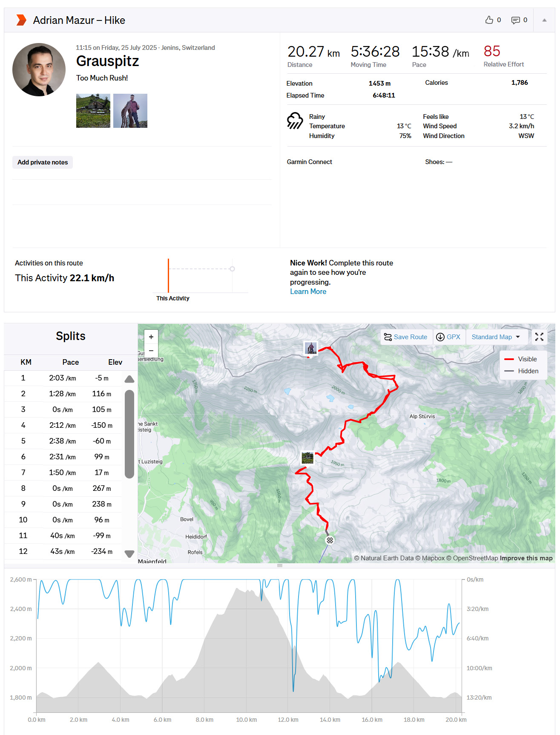The height and width of the screenshot is (735, 560).
Task: Click the orange Strava chevron logo
Action: point(21,20)
